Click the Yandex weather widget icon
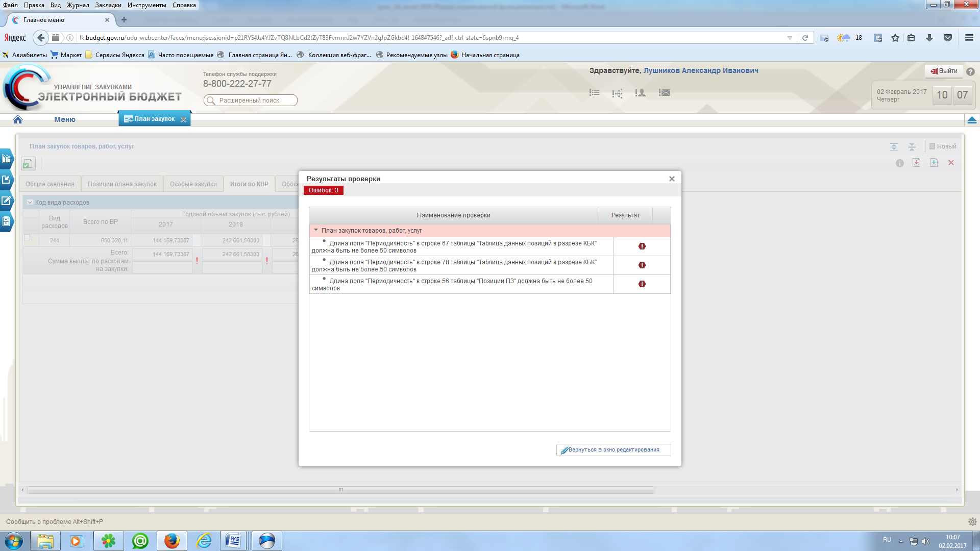The width and height of the screenshot is (980, 551). (x=843, y=38)
